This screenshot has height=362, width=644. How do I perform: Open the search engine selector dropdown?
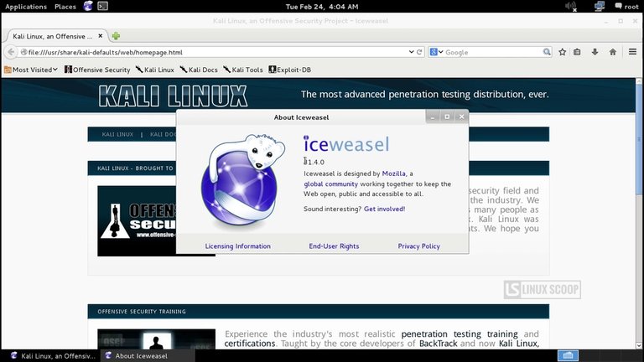(436, 52)
